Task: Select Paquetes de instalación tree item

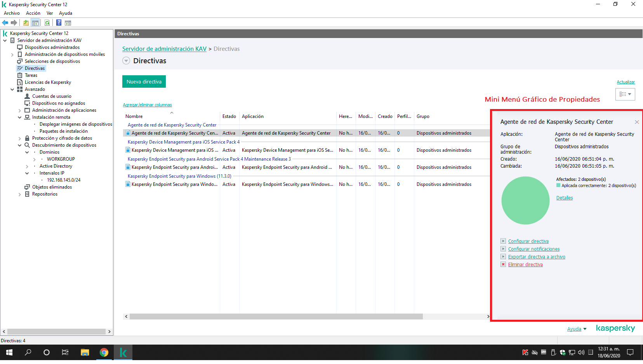Action: pos(64,131)
